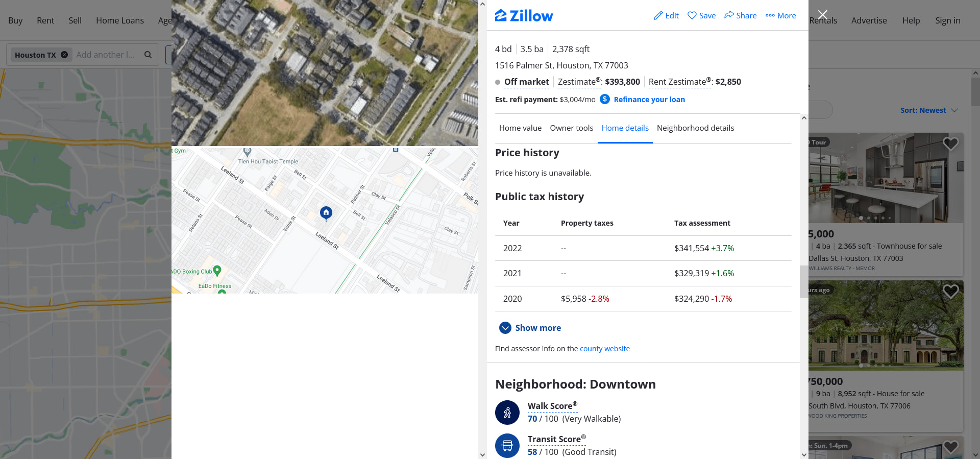Switch to Owner tools tab
The height and width of the screenshot is (459, 980).
571,128
